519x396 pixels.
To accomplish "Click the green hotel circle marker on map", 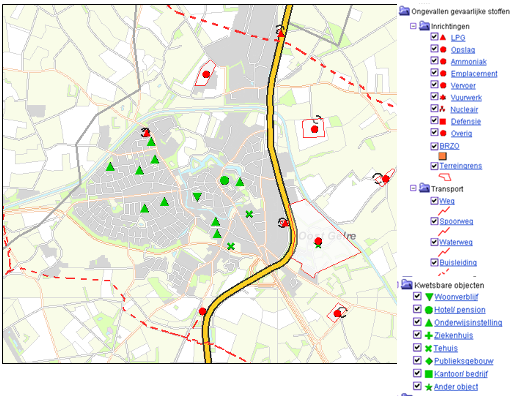I will 225,181.
